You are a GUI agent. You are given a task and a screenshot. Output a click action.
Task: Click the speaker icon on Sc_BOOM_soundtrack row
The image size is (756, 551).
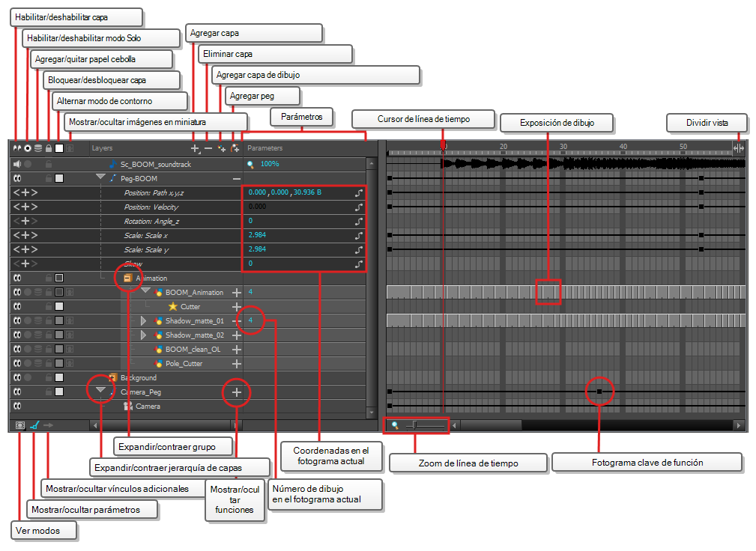pos(17,164)
